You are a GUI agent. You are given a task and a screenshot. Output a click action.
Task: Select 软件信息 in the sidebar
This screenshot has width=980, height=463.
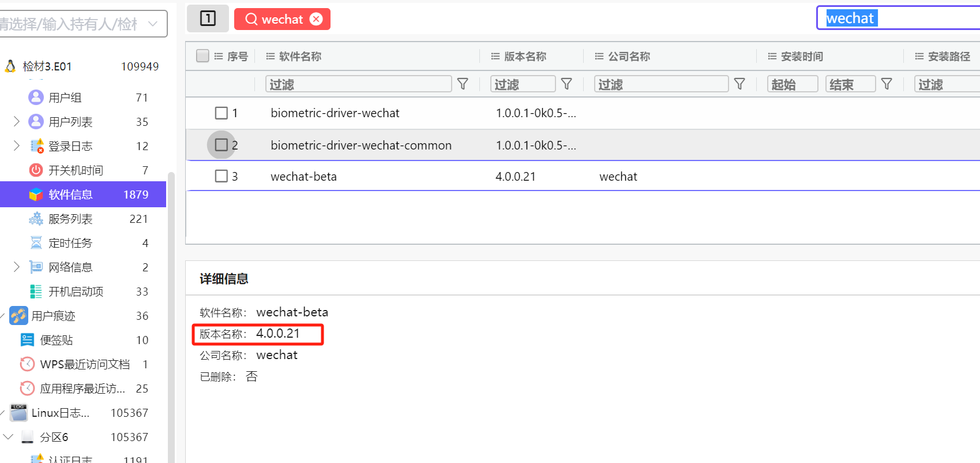83,195
